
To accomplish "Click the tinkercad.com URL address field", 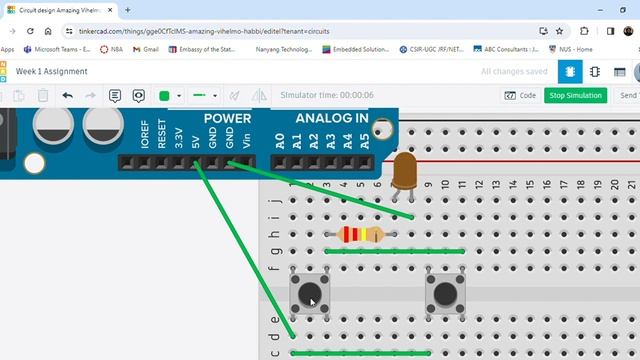I will pyautogui.click(x=204, y=31).
